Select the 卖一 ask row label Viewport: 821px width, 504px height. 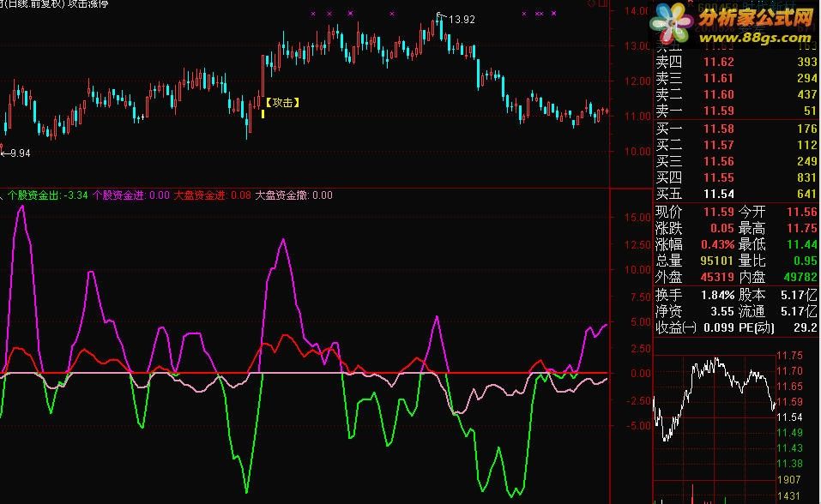click(x=669, y=111)
